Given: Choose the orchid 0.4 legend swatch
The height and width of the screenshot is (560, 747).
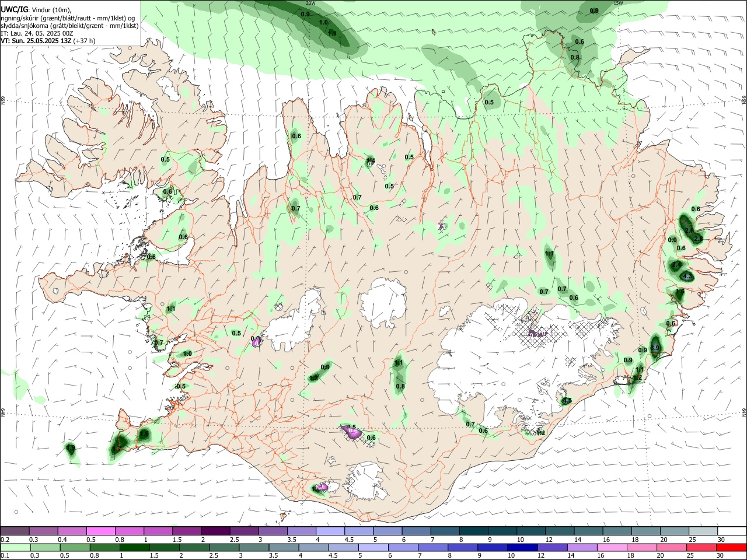Looking at the screenshot, I should pyautogui.click(x=72, y=531).
